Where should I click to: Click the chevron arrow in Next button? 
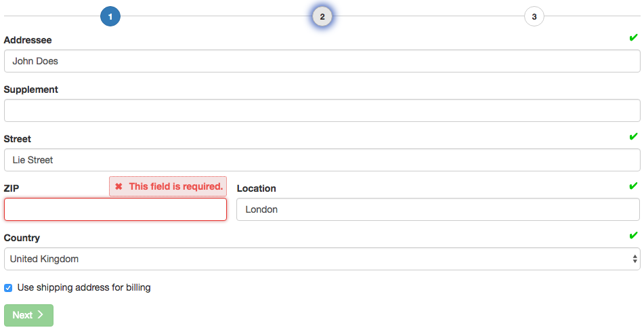(x=40, y=315)
